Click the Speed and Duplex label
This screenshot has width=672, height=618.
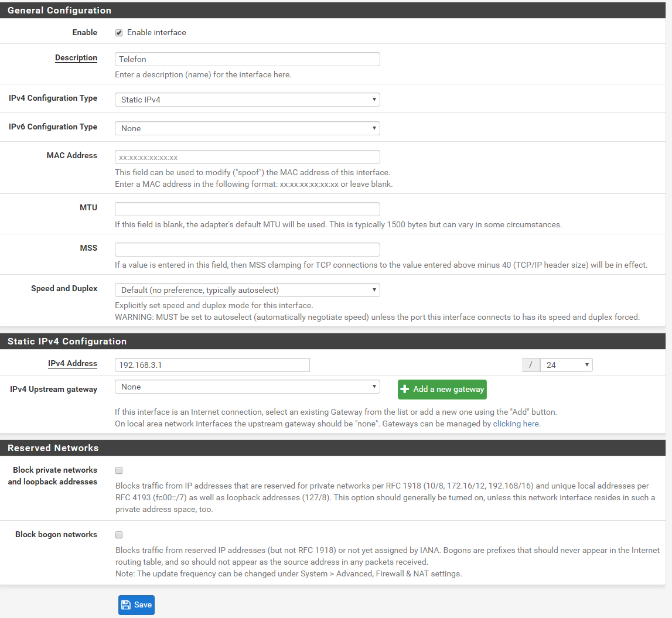(64, 288)
